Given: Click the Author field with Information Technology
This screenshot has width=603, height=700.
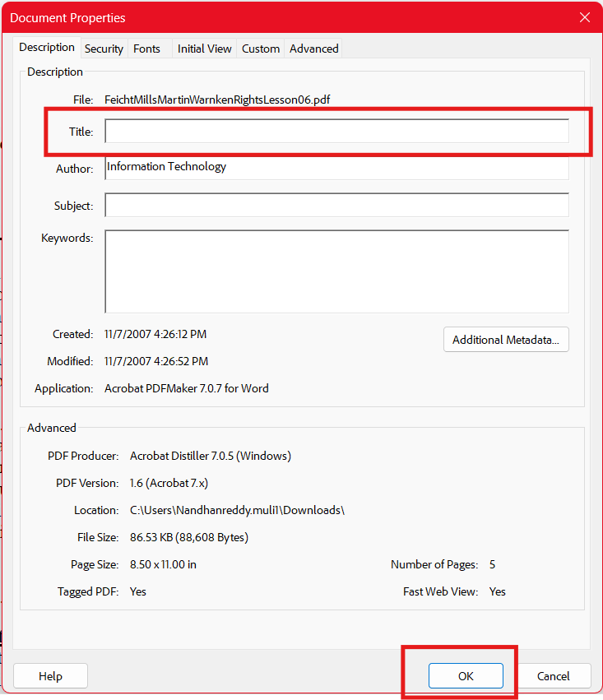Looking at the screenshot, I should pos(337,168).
